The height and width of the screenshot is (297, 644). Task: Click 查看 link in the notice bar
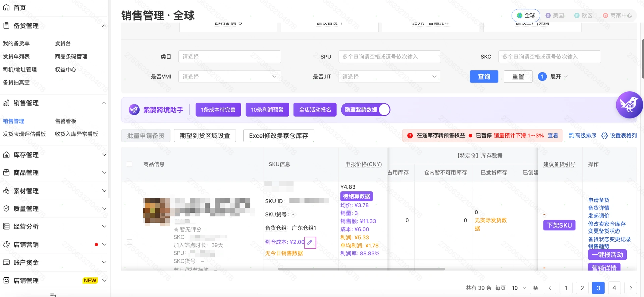click(553, 136)
